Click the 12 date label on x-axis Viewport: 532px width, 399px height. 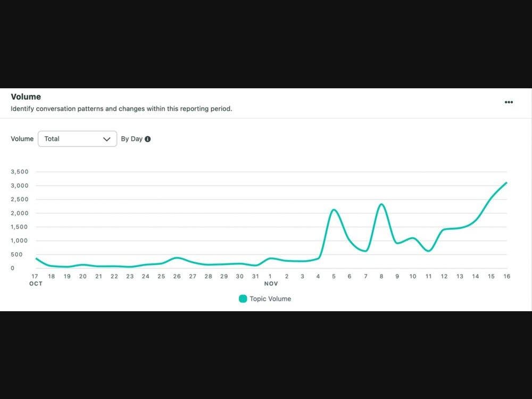click(444, 276)
